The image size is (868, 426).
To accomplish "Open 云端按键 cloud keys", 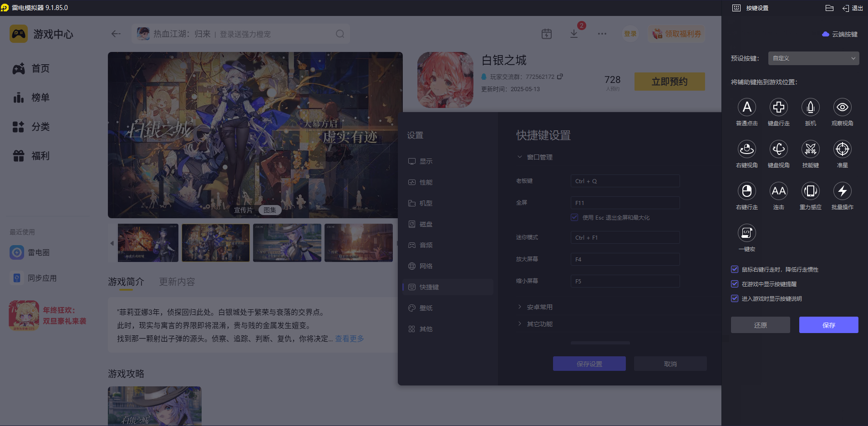I will [x=840, y=34].
